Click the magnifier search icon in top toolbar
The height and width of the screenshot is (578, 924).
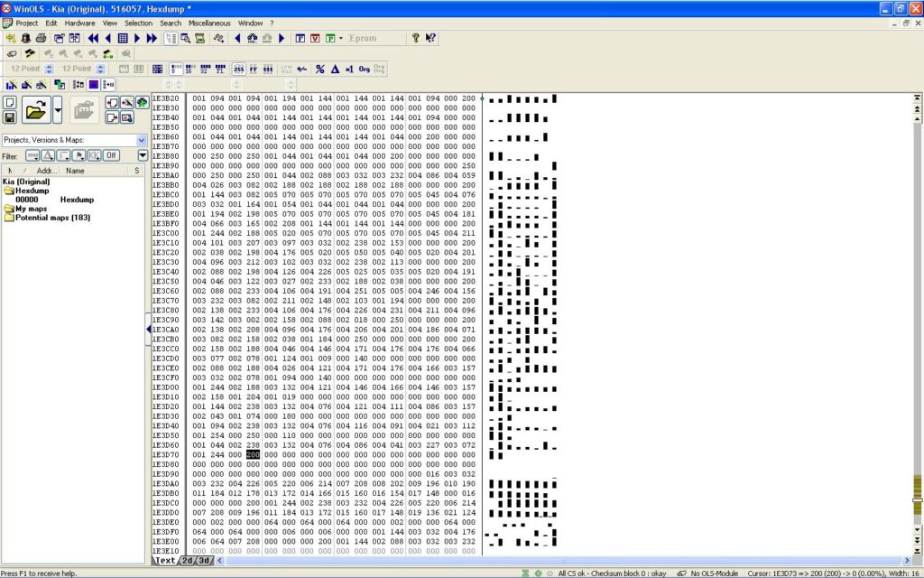pyautogui.click(x=186, y=38)
